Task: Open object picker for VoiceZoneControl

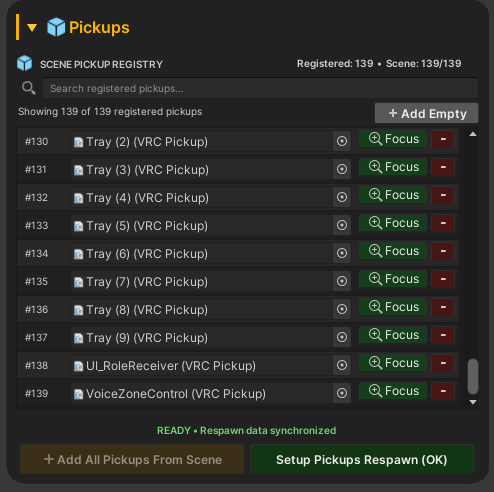Action: coord(342,393)
